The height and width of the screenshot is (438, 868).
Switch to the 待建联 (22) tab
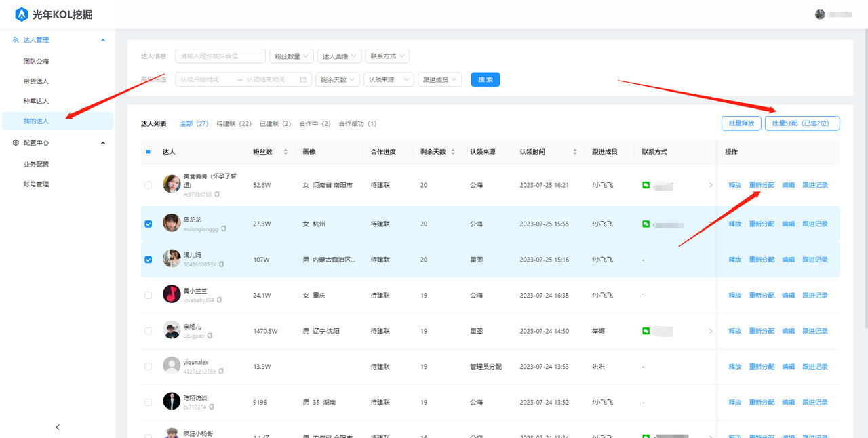click(x=234, y=124)
